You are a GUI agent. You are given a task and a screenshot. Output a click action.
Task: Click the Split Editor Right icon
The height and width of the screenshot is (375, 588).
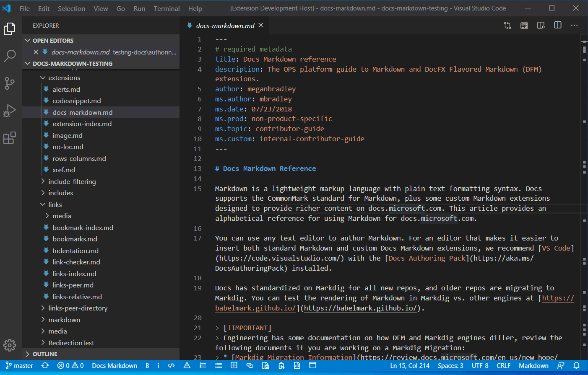click(557, 26)
